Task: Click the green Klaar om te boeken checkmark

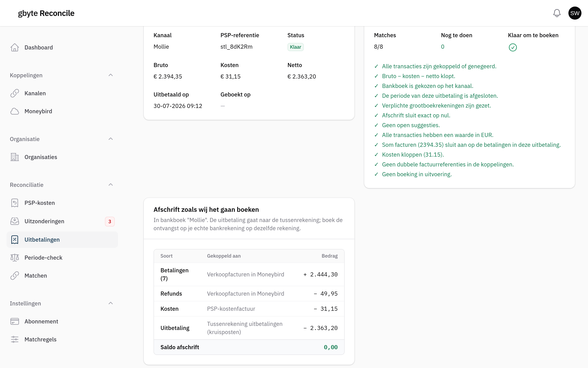Action: 513,47
